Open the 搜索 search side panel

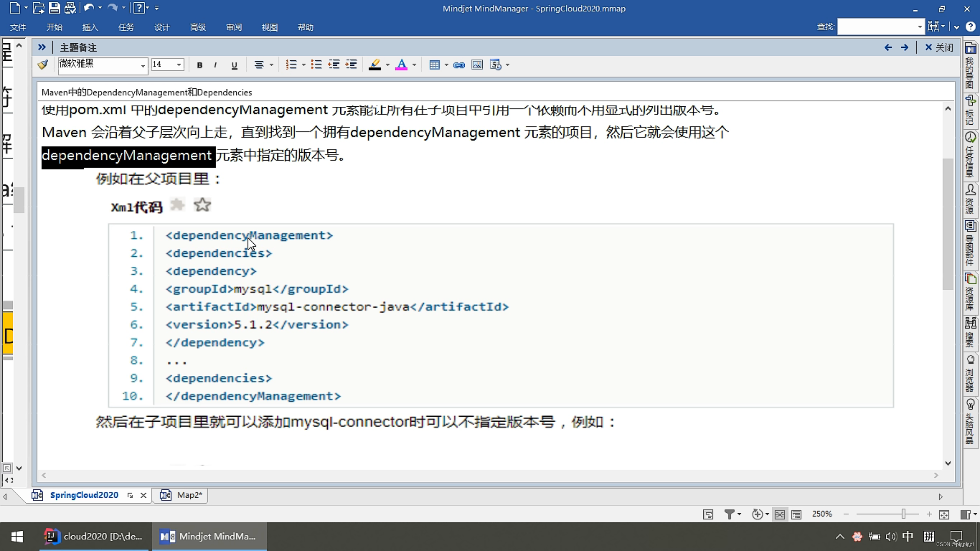tap(970, 333)
